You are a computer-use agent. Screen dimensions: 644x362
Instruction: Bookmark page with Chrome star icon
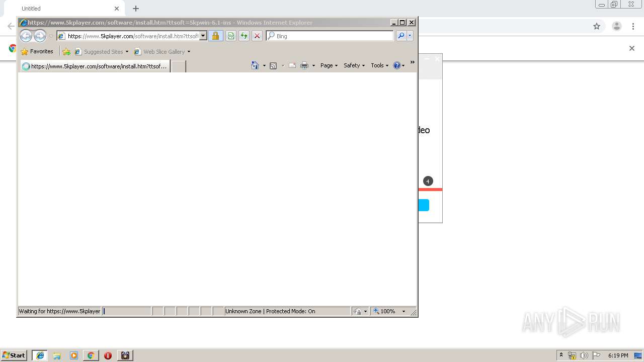597,26
